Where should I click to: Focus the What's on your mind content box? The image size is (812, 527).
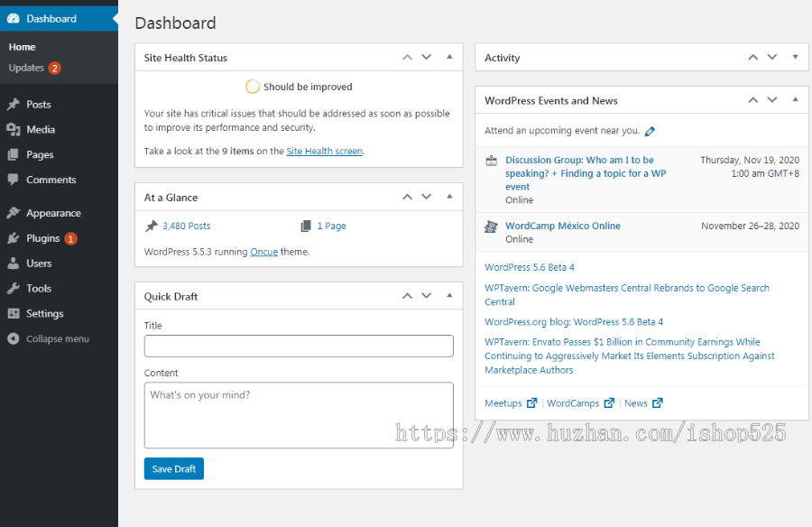pos(299,415)
